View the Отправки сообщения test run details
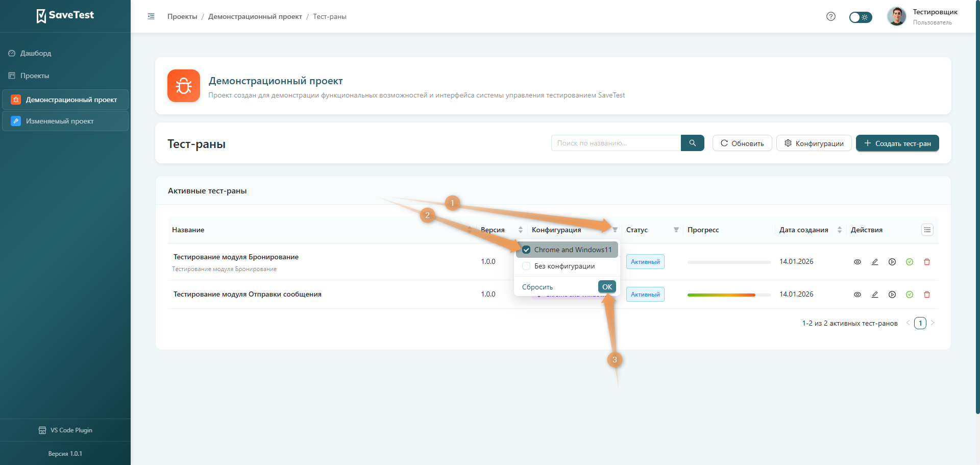Screen dimensions: 980x465 click(857, 295)
